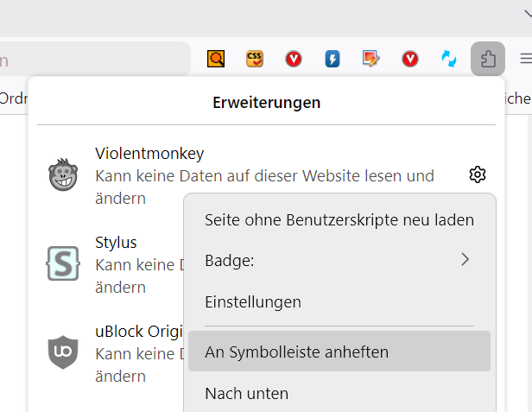The image size is (532, 412).
Task: Choose "Nach unten" in the context menu
Action: [247, 394]
